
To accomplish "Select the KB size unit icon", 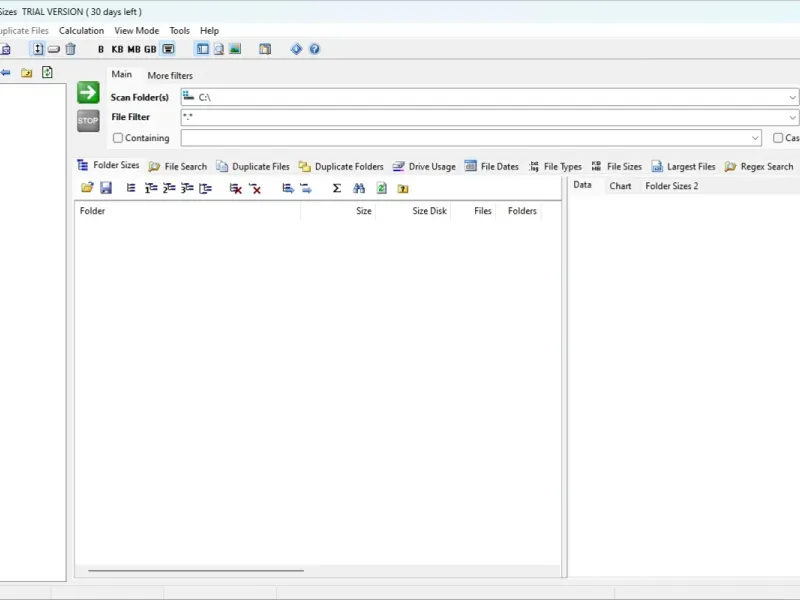I will point(117,49).
